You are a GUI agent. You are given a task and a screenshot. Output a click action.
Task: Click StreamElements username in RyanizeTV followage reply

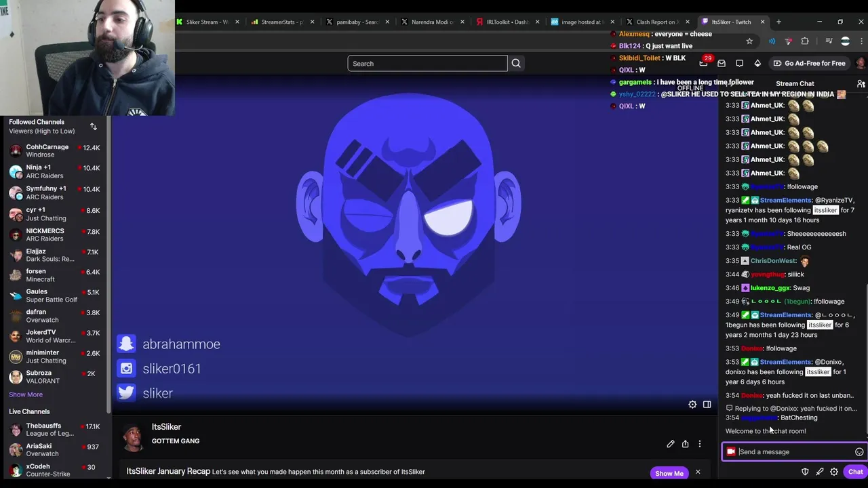[785, 200]
